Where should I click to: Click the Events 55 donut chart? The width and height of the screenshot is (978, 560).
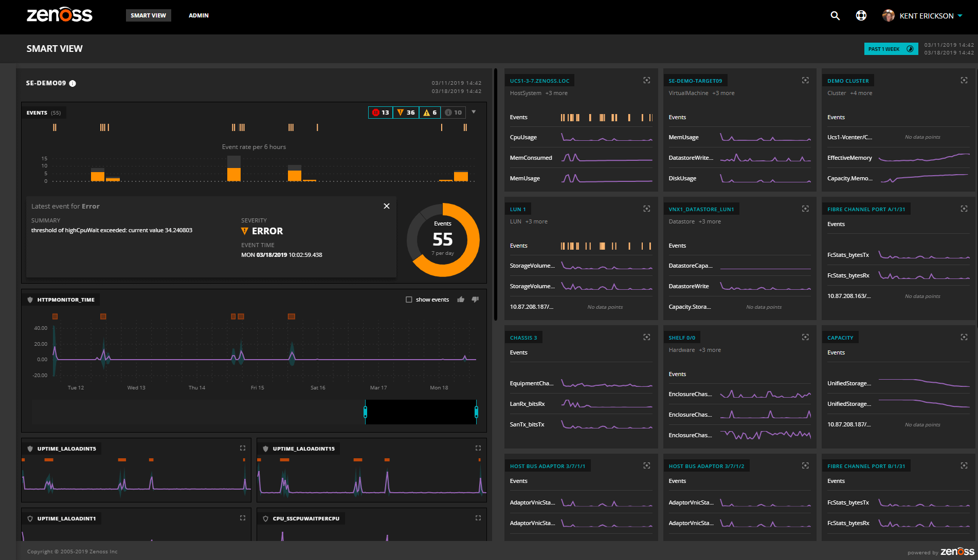443,240
